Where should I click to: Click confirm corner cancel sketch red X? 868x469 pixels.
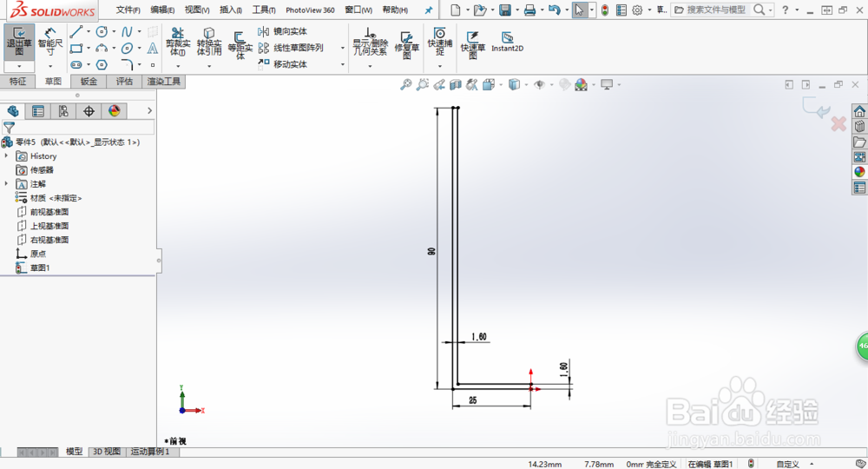[838, 124]
